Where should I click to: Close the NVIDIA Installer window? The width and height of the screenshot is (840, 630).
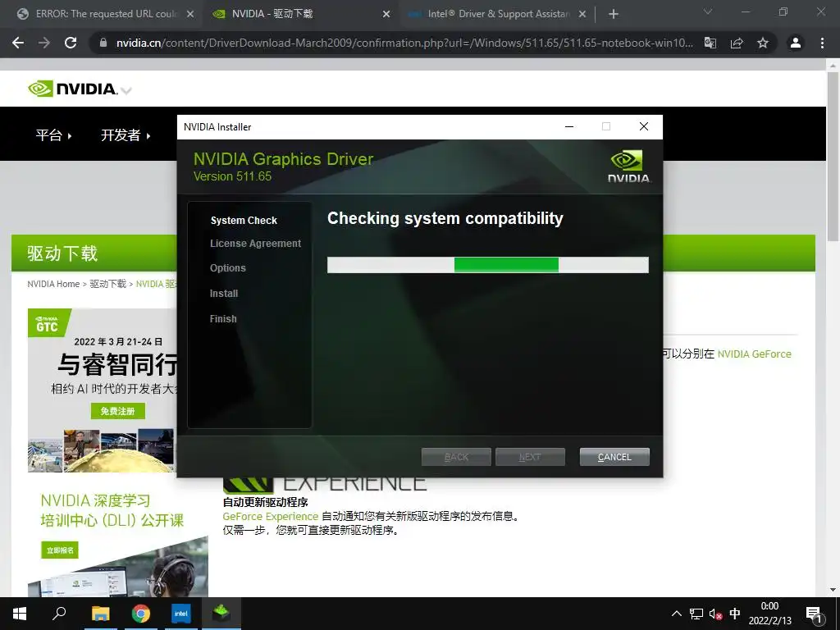click(x=644, y=126)
